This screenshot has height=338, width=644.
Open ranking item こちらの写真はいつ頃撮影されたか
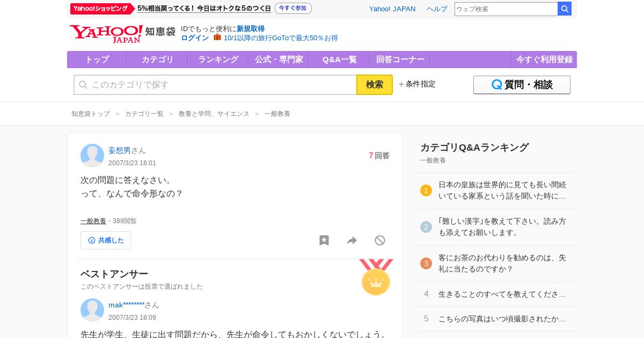tap(502, 319)
